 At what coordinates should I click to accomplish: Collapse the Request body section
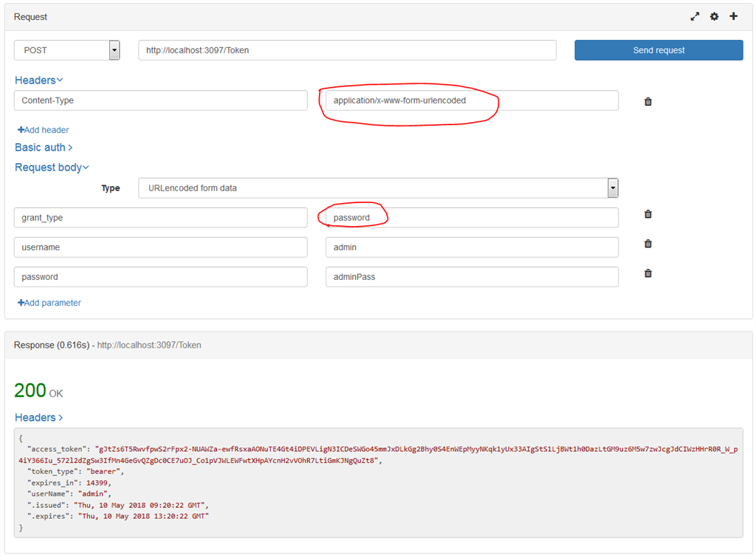[52, 168]
